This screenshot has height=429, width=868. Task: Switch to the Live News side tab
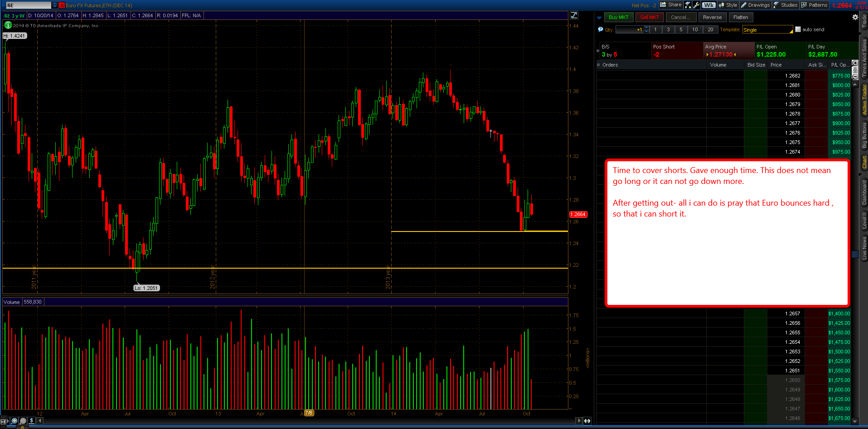(864, 248)
